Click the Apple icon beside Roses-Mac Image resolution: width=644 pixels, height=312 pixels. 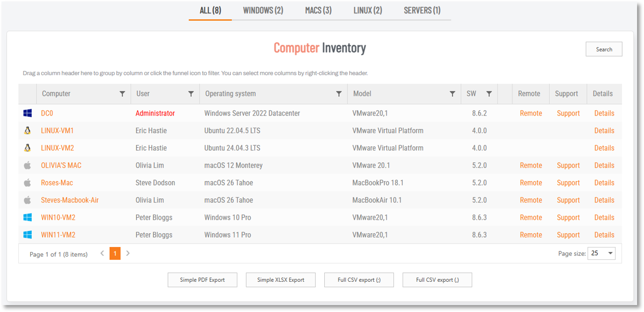click(x=28, y=183)
